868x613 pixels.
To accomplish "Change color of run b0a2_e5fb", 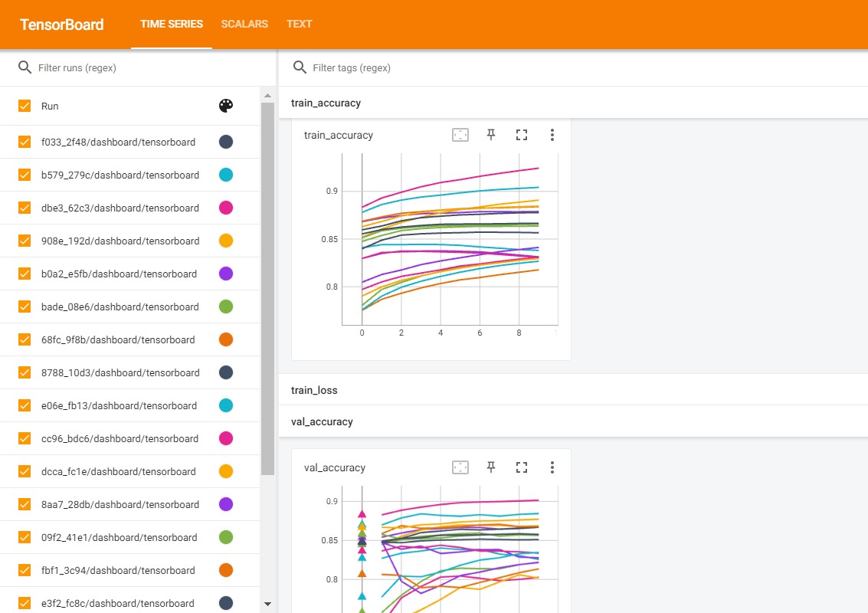I will tap(226, 274).
